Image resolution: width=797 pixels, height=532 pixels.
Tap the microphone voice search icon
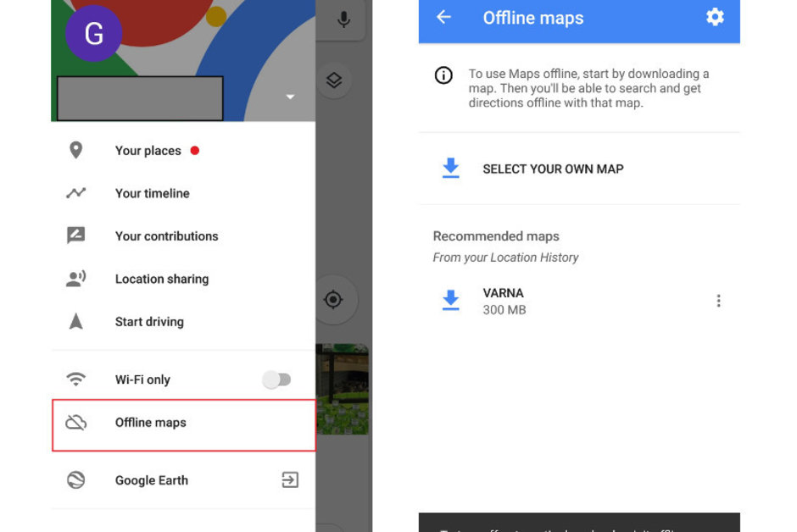[x=343, y=19]
